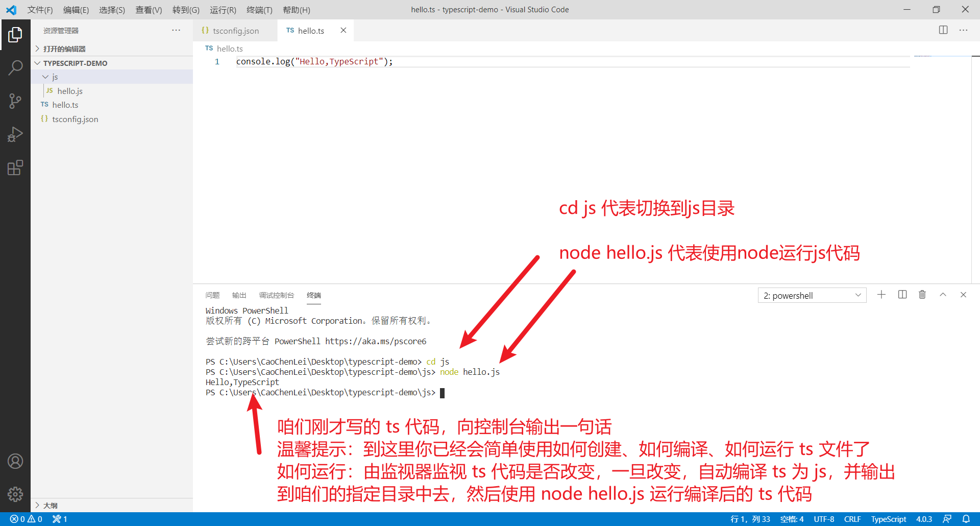The height and width of the screenshot is (526, 980).
Task: Close the terminal panel
Action: coord(963,295)
